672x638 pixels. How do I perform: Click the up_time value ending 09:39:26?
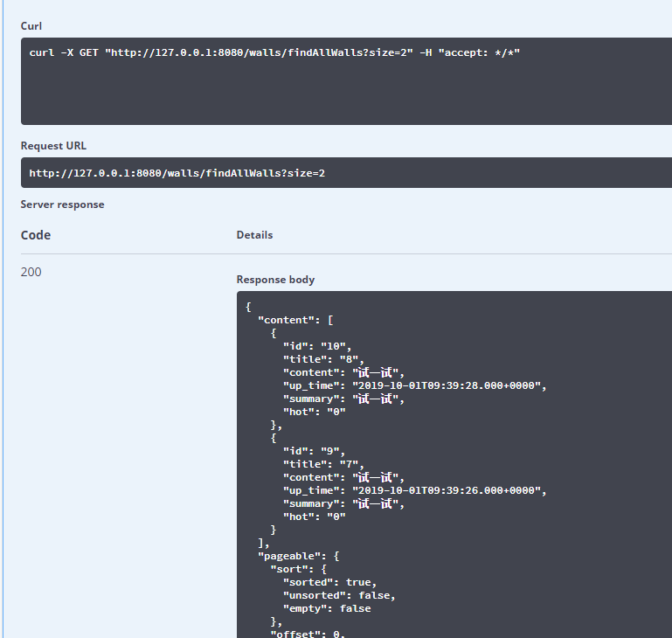[x=447, y=490]
